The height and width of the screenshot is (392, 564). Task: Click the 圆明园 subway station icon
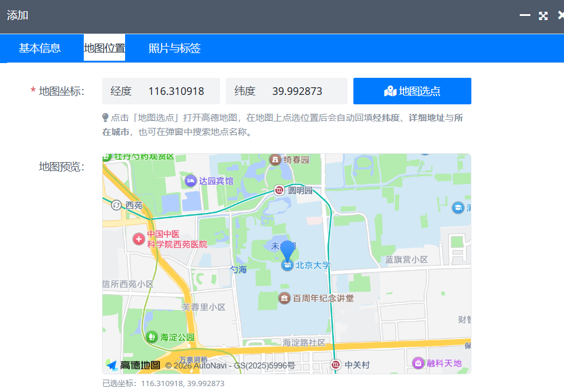point(279,190)
